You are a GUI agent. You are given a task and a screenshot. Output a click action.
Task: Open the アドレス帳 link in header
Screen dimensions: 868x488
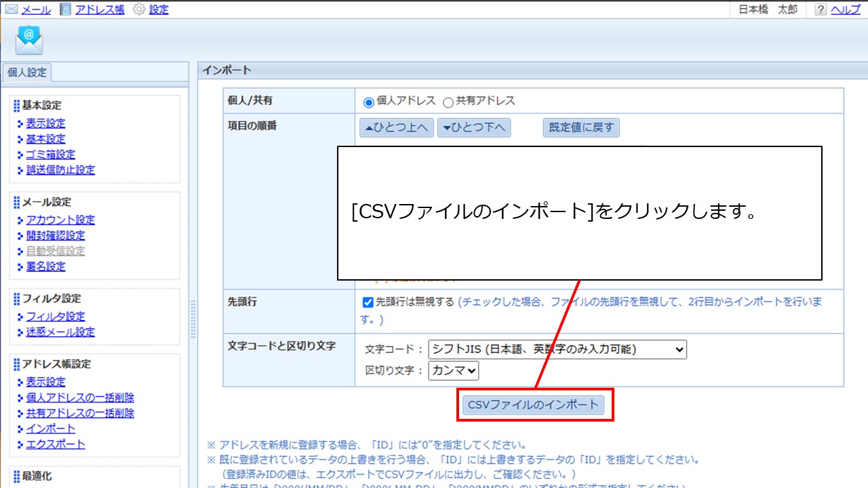(100, 9)
